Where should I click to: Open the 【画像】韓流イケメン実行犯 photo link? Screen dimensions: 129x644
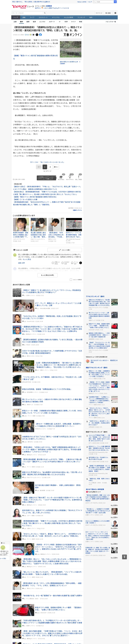[35, 57]
